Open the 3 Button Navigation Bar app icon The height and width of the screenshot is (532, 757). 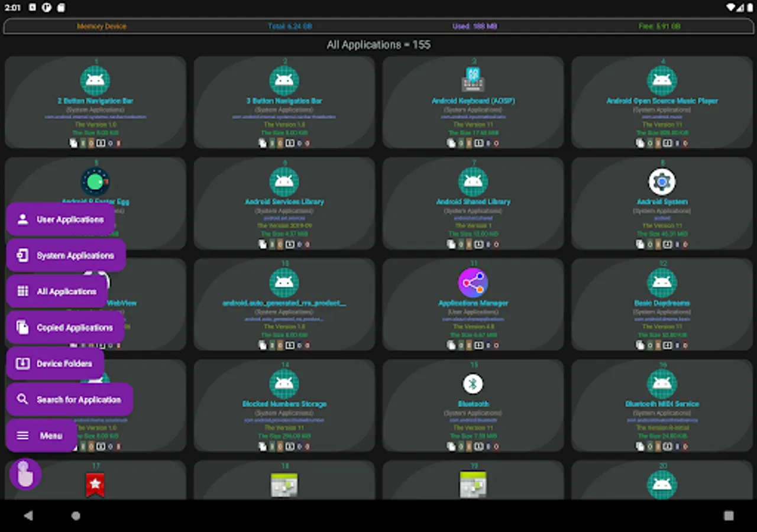[284, 80]
